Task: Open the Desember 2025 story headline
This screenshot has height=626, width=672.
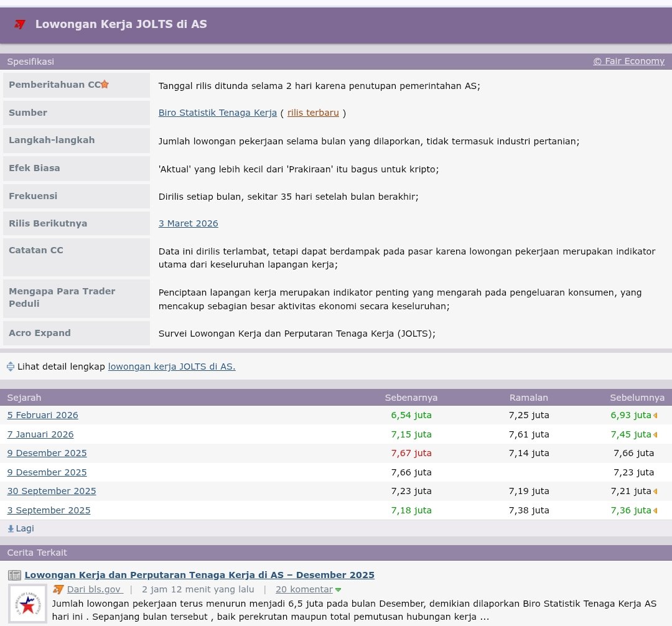Action: pos(199,575)
